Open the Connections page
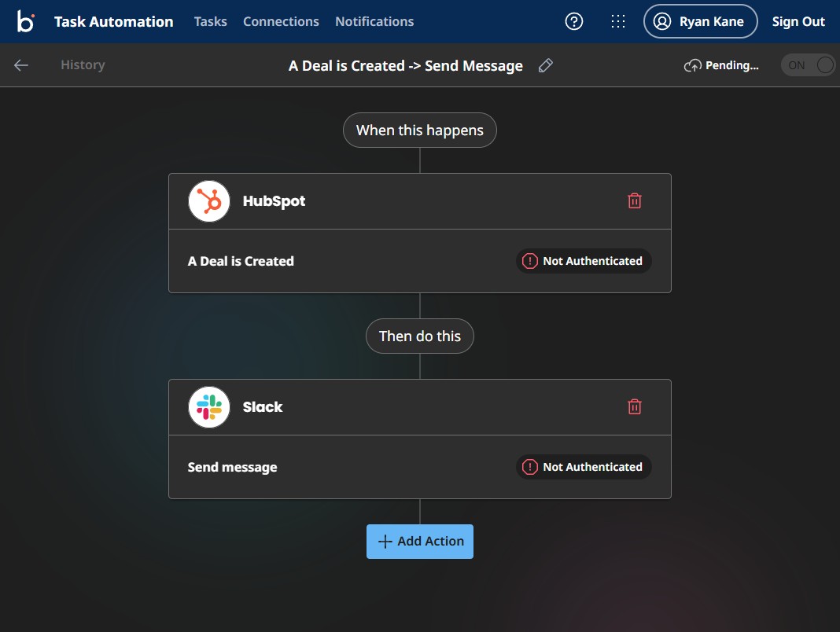The width and height of the screenshot is (840, 632). [281, 21]
